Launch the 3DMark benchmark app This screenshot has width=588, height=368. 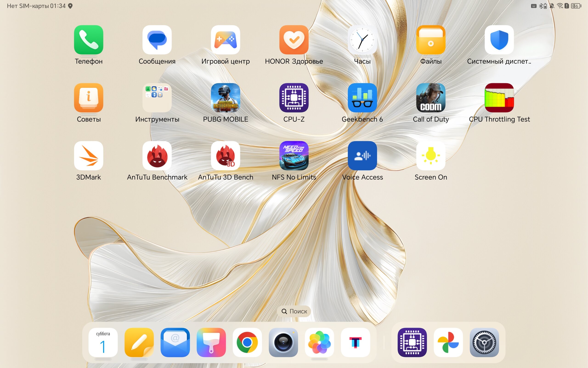point(88,155)
